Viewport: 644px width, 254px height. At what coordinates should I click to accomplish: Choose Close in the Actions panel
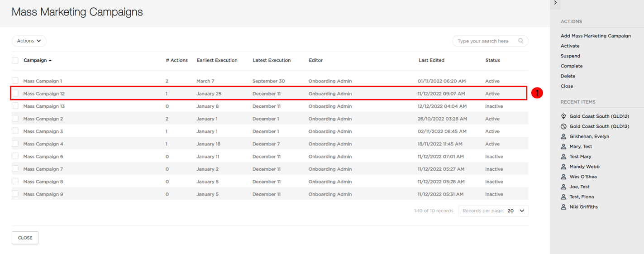(567, 86)
